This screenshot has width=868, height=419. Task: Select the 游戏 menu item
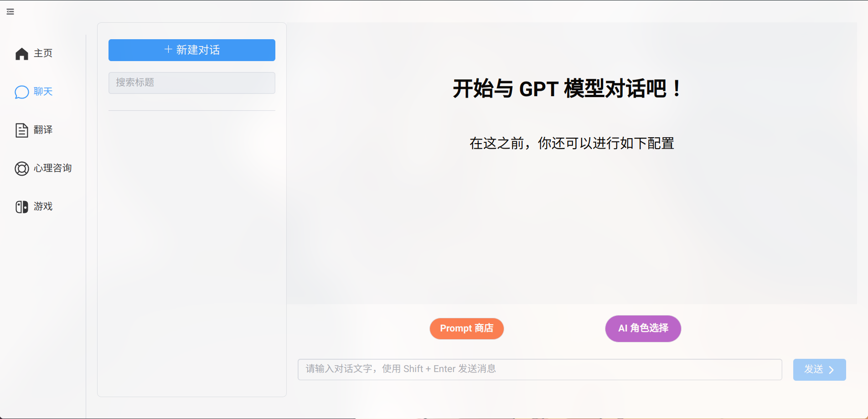[43, 207]
